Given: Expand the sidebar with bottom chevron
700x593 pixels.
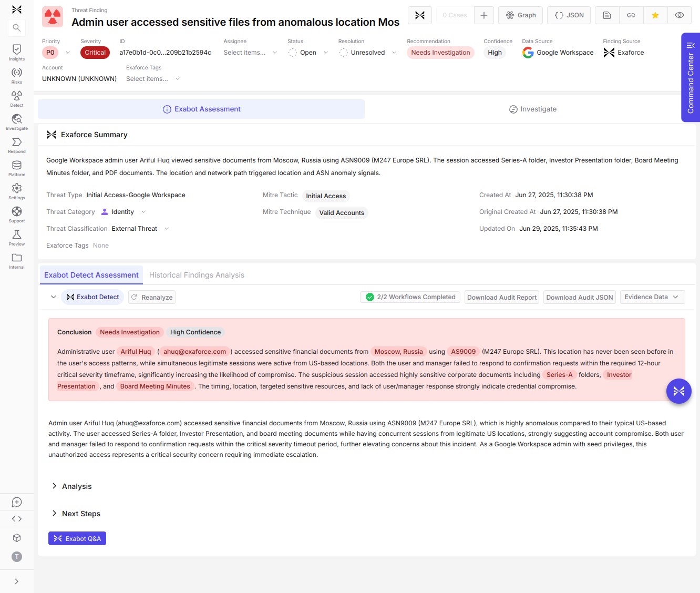Looking at the screenshot, I should tap(17, 581).
